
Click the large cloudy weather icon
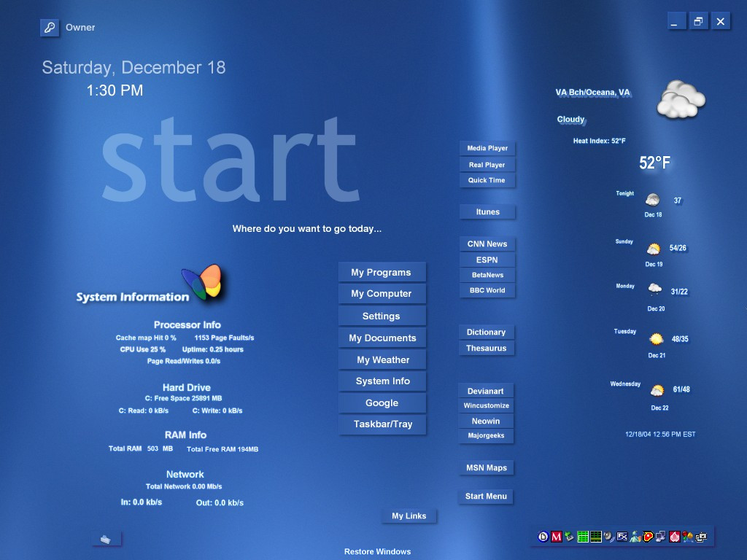tap(681, 99)
